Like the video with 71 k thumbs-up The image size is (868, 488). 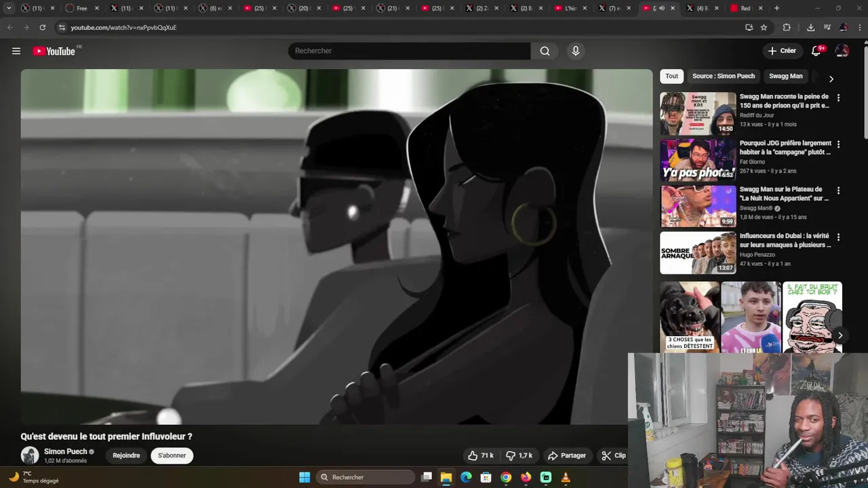click(x=480, y=455)
